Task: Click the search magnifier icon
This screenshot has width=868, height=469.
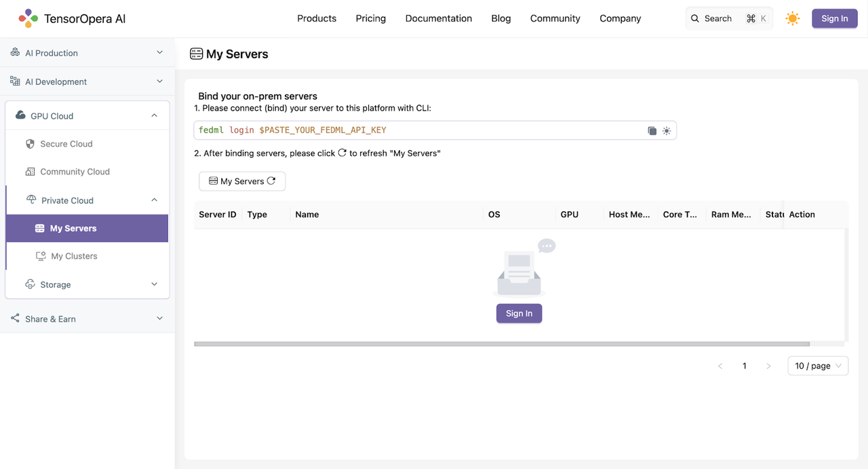Action: [x=695, y=19]
